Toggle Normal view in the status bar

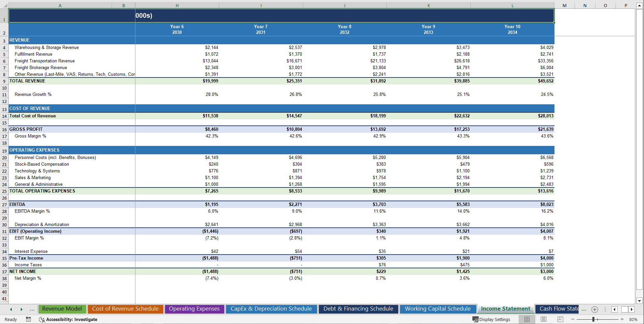[x=527, y=319]
